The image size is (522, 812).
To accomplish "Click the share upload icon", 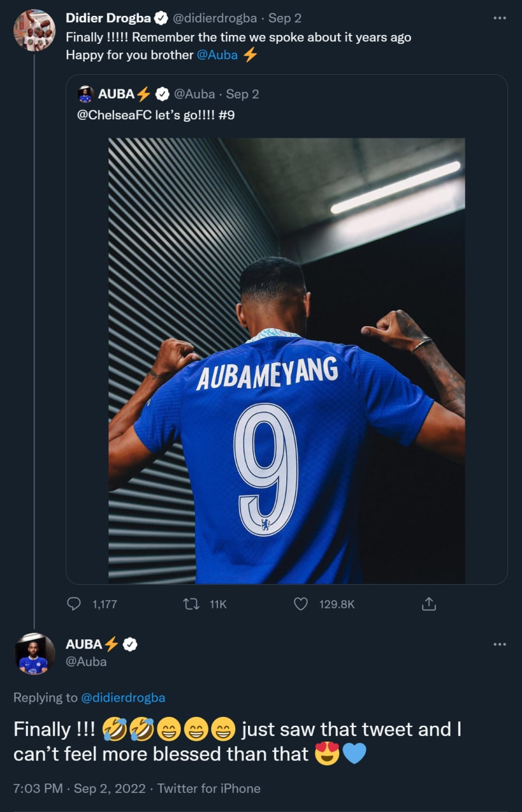I will click(x=429, y=604).
